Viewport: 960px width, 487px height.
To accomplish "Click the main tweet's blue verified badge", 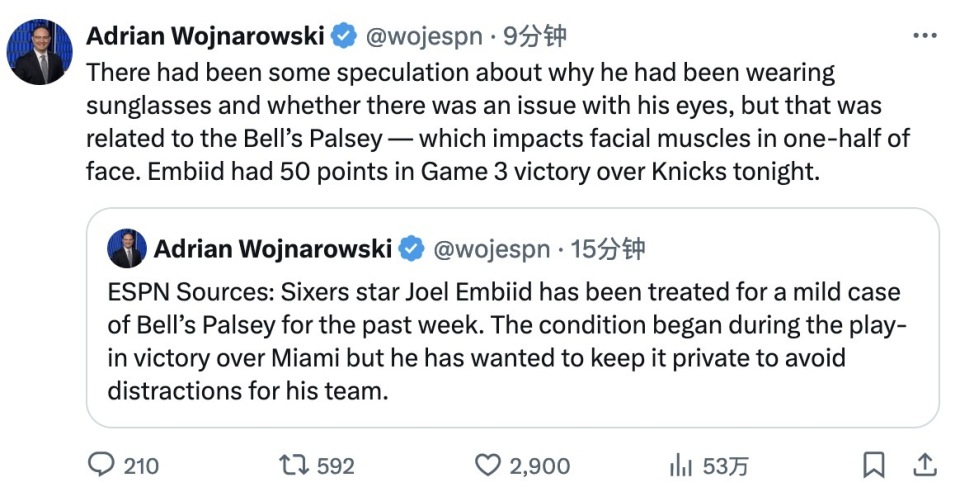I will [343, 36].
